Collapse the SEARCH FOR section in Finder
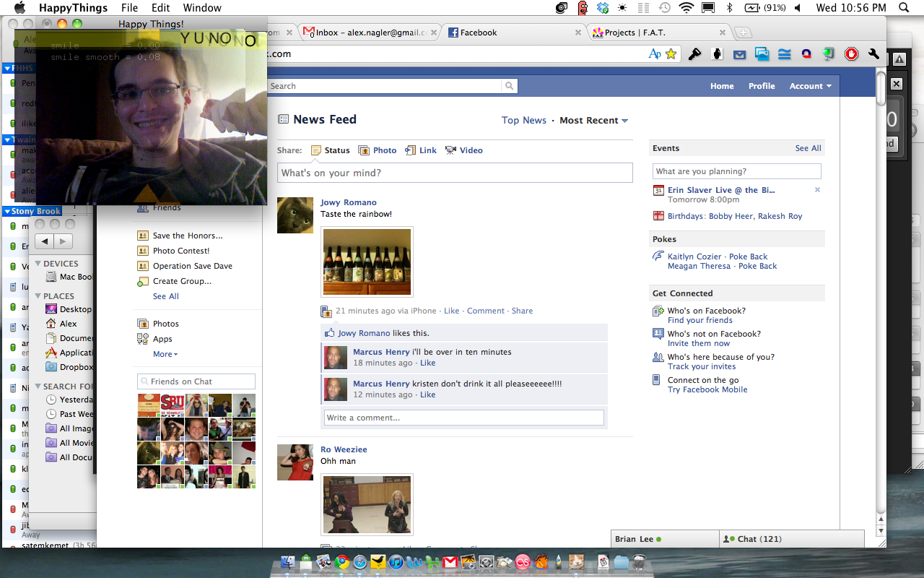The height and width of the screenshot is (578, 924). pyautogui.click(x=38, y=387)
